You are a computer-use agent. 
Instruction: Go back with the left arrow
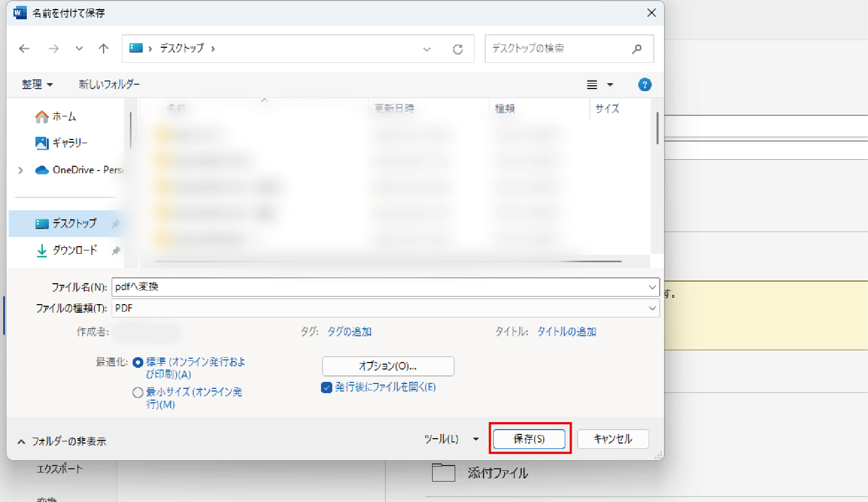[x=24, y=49]
